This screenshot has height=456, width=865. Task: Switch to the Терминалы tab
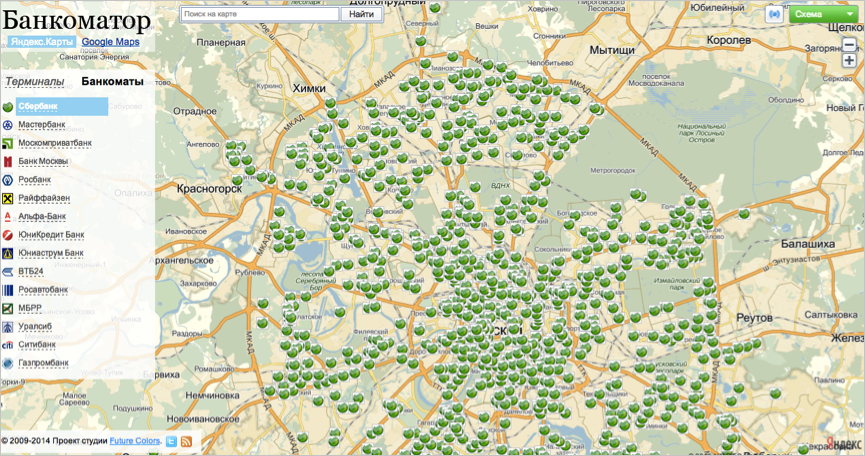click(35, 82)
